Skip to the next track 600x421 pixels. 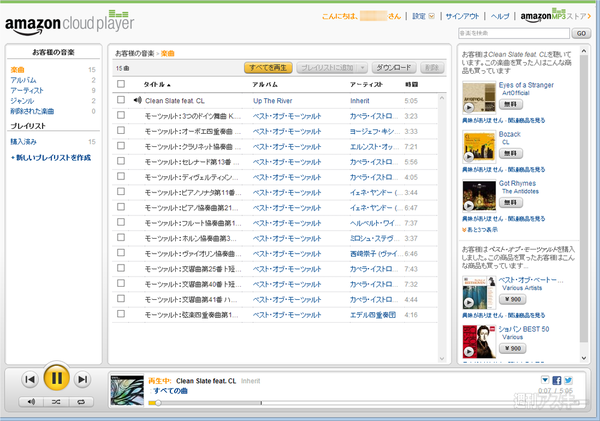tap(82, 379)
